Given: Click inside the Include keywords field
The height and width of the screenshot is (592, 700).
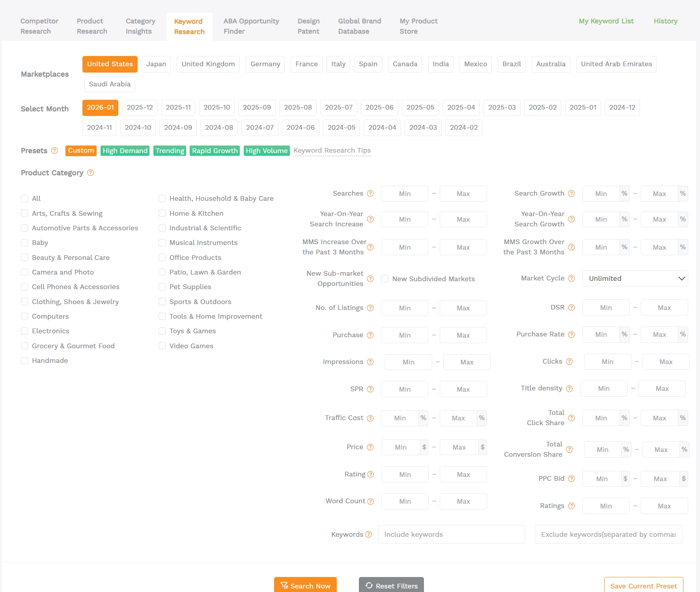Looking at the screenshot, I should point(451,534).
